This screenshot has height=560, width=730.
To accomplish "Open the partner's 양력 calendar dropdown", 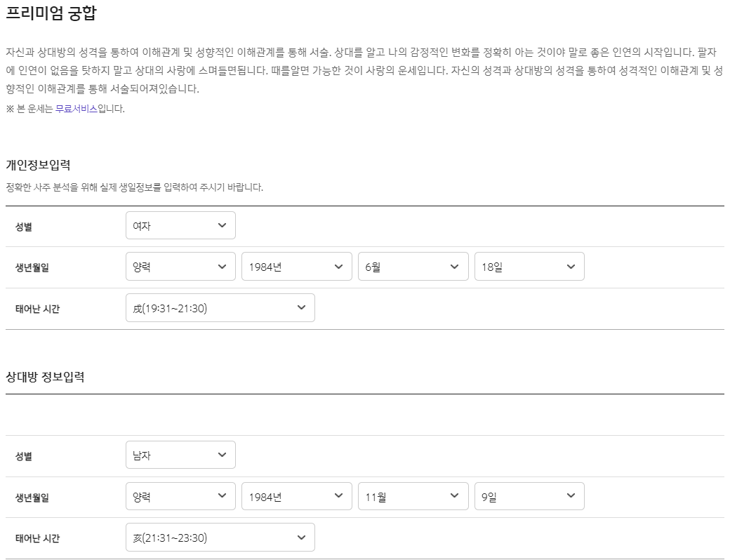I will [x=180, y=496].
